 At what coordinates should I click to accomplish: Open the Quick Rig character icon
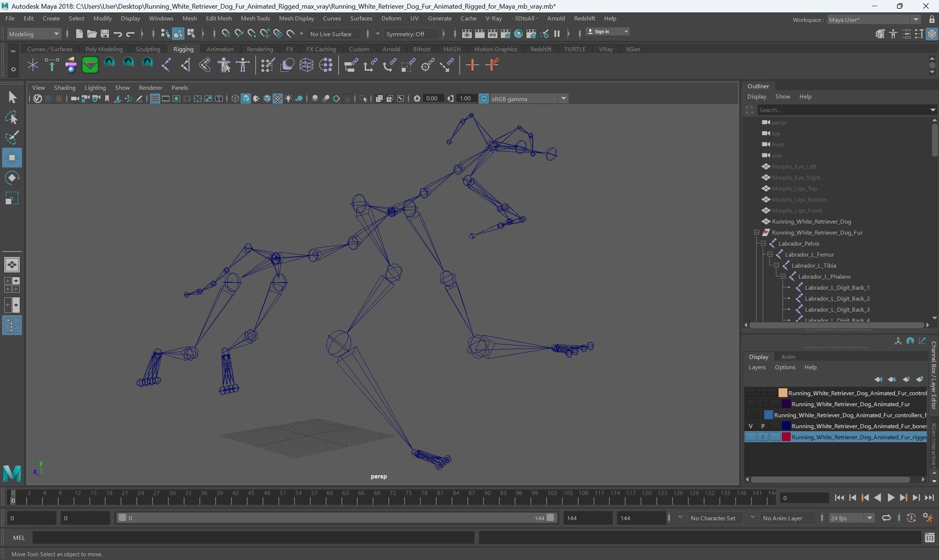point(224,65)
